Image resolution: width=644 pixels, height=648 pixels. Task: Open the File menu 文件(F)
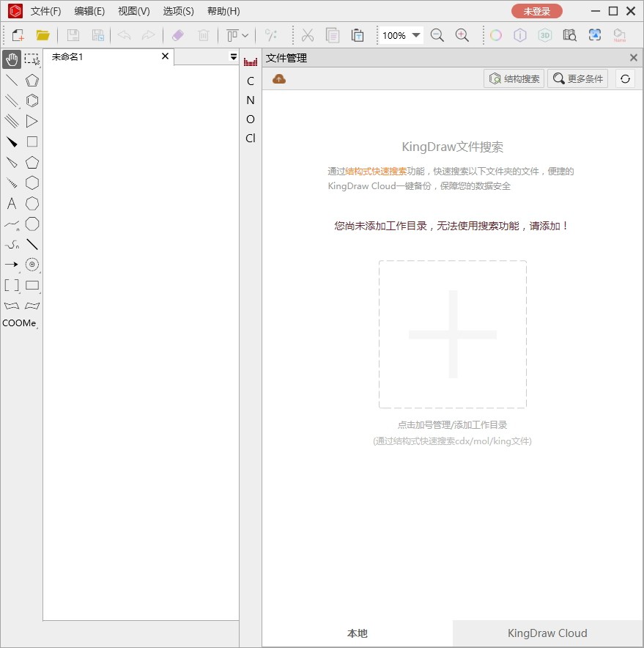46,11
